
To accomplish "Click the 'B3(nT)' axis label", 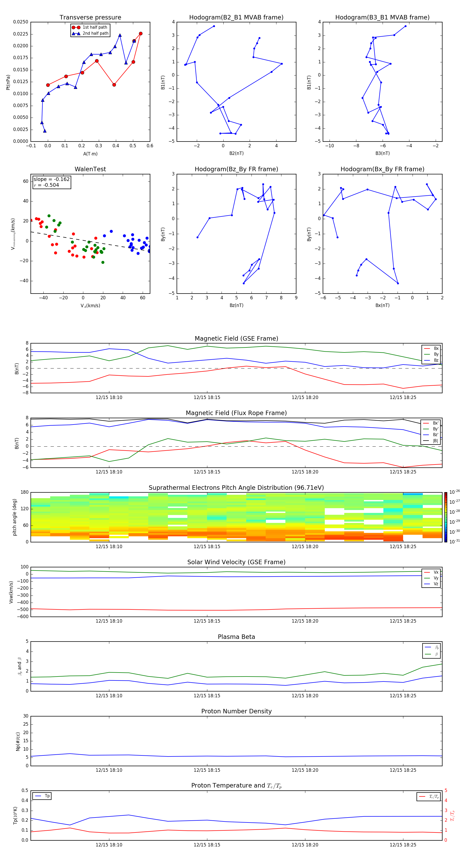I will [382, 153].
